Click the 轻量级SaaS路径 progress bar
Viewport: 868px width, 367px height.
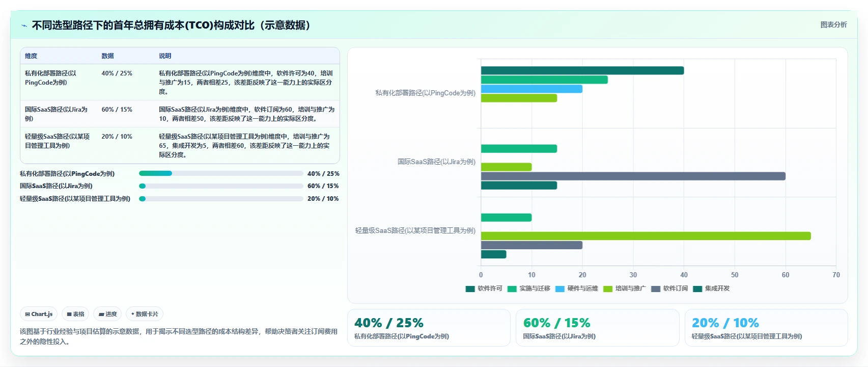[x=221, y=199]
